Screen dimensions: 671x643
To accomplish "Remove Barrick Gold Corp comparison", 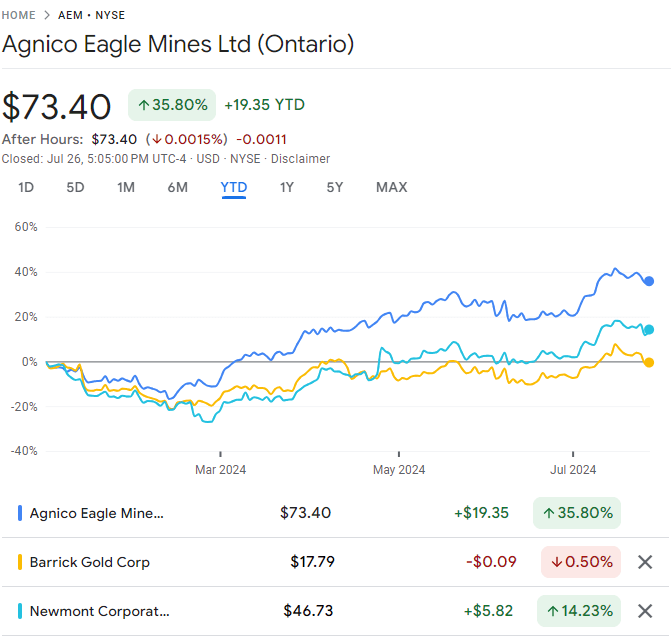I will (x=645, y=562).
